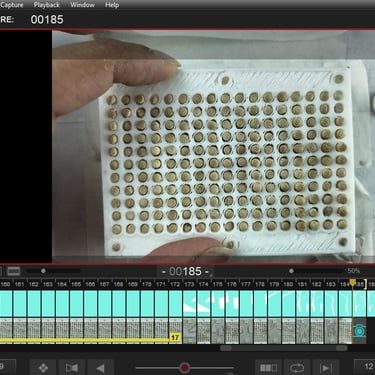Toggle the short play frames button
Viewport: 375px width, 375px height.
point(268,368)
